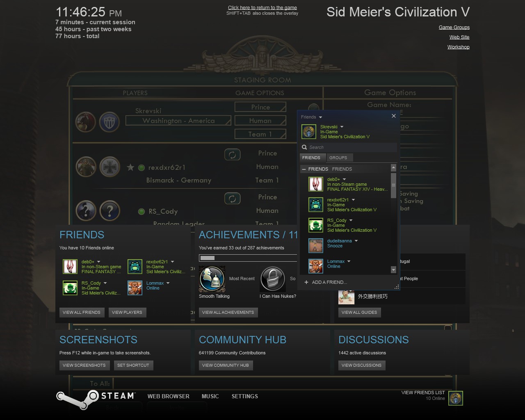This screenshot has height=420, width=525.
Task: Open Skrevski status dropdown arrow
Action: [x=342, y=127]
